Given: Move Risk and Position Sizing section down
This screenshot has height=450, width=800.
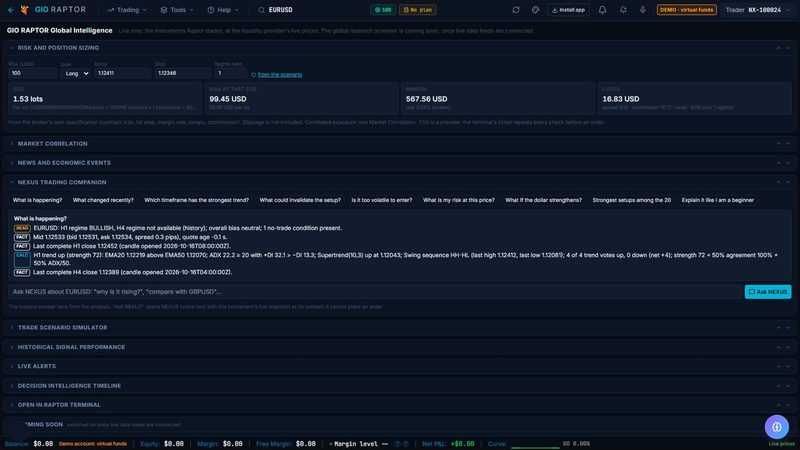Looking at the screenshot, I should (x=788, y=48).
